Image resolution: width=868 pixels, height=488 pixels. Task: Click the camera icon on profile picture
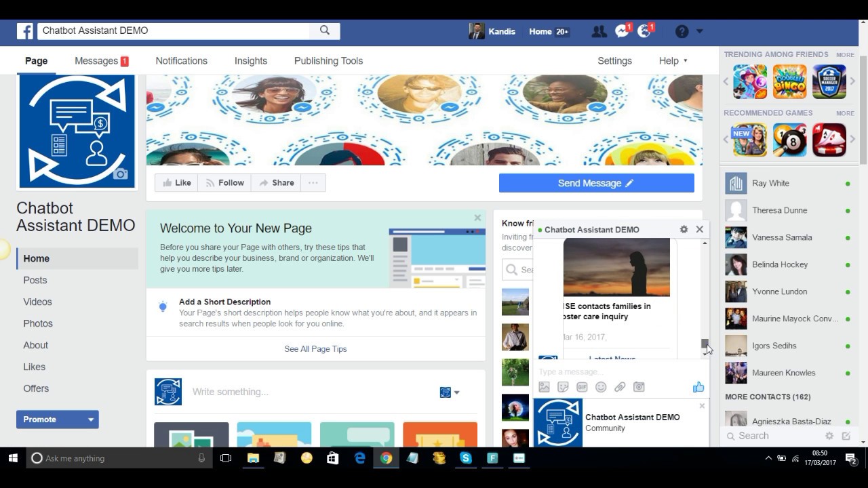(x=121, y=174)
